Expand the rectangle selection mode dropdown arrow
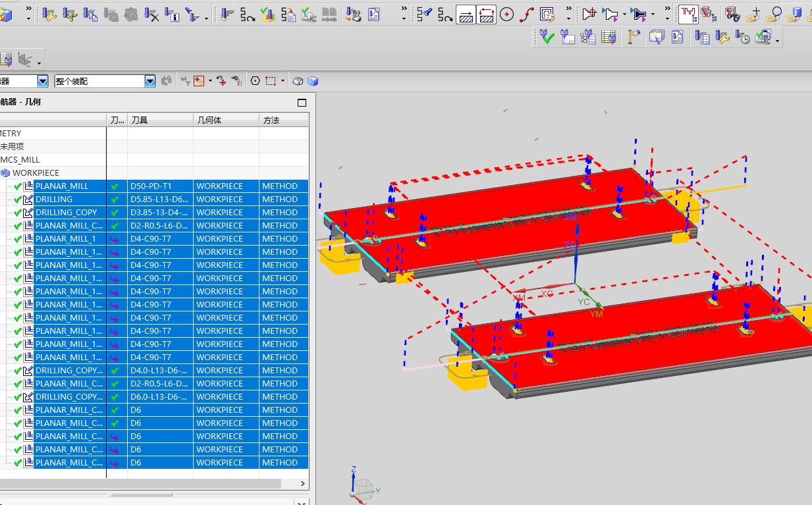This screenshot has height=505, width=812. [x=283, y=81]
